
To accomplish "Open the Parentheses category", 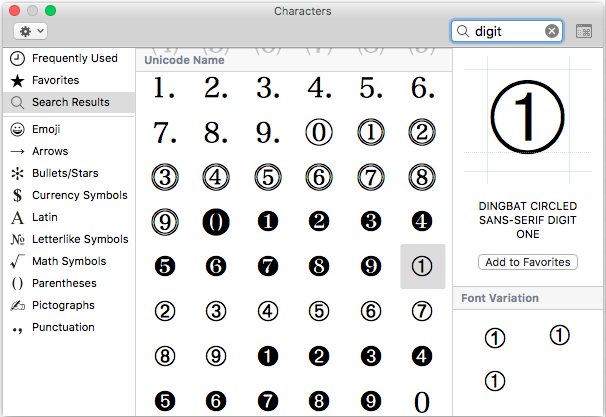I will (x=69, y=284).
